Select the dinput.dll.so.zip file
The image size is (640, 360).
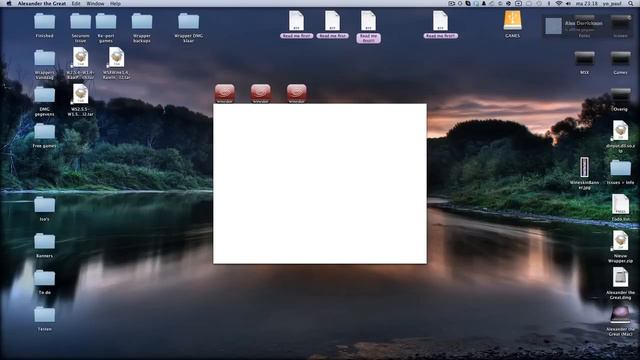620,131
